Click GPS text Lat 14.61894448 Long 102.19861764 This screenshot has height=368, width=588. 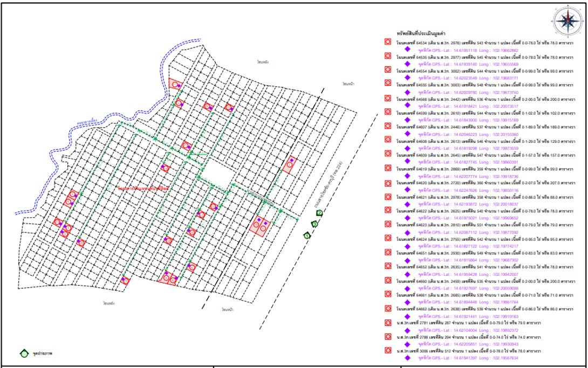tap(468, 302)
